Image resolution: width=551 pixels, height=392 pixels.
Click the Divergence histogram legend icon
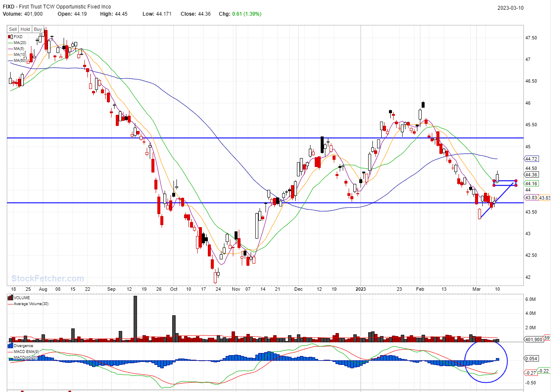pyautogui.click(x=10, y=346)
